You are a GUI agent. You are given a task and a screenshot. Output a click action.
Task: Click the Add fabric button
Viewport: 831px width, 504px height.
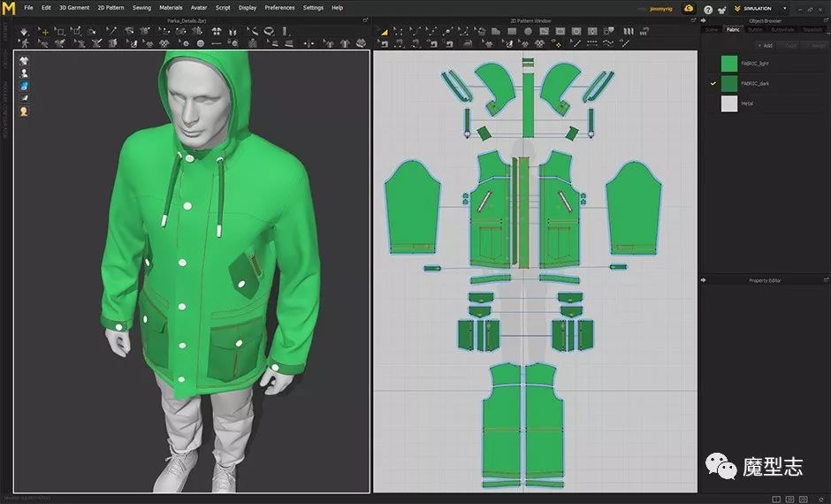click(x=765, y=46)
